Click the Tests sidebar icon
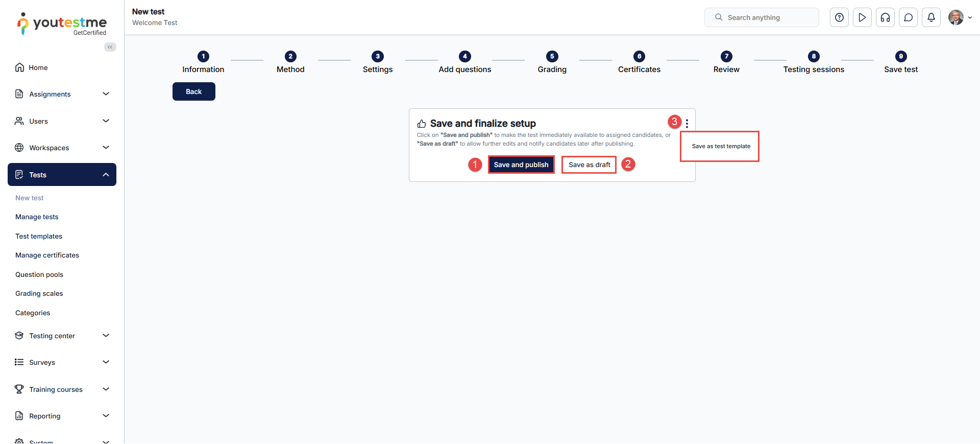 [x=19, y=175]
